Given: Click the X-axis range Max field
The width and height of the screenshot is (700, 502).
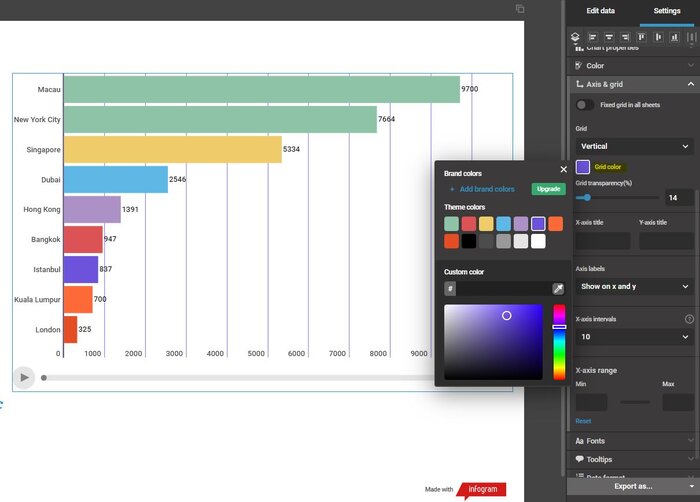Looking at the screenshot, I should point(678,402).
